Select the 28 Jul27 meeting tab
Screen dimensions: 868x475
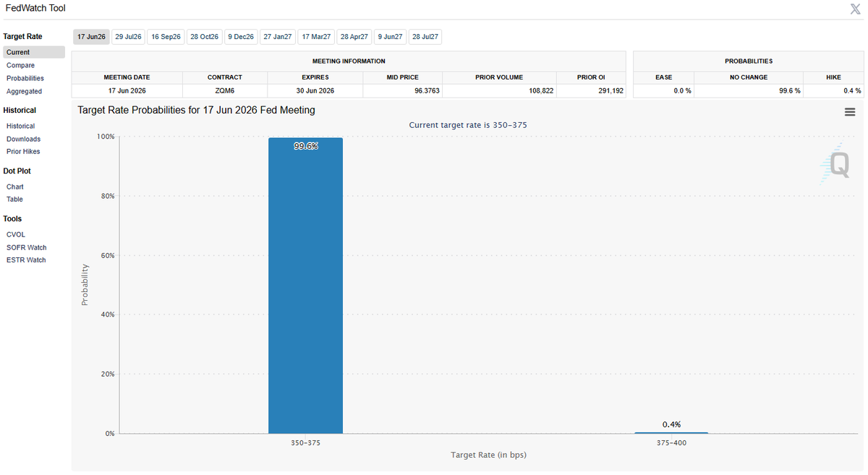pos(425,37)
